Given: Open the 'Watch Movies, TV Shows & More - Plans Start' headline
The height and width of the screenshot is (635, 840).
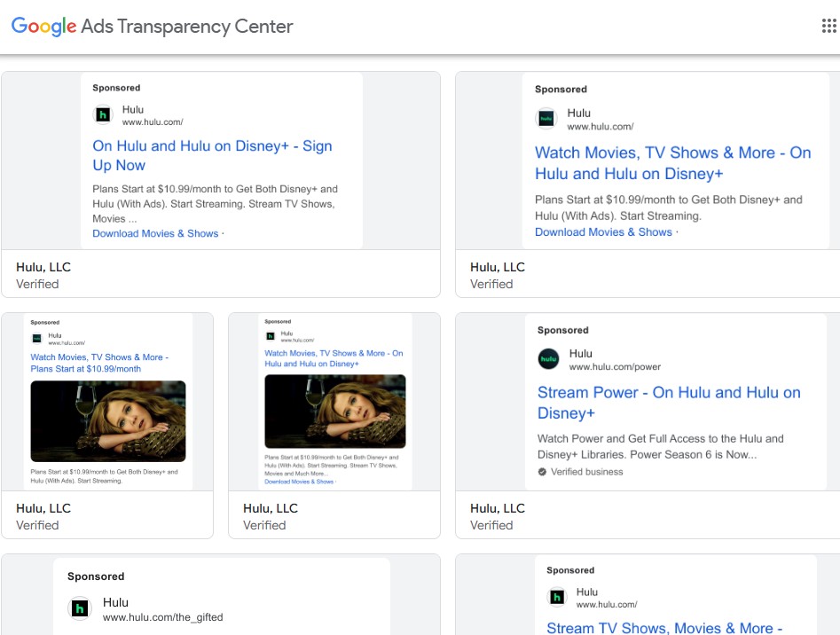Looking at the screenshot, I should point(99,363).
